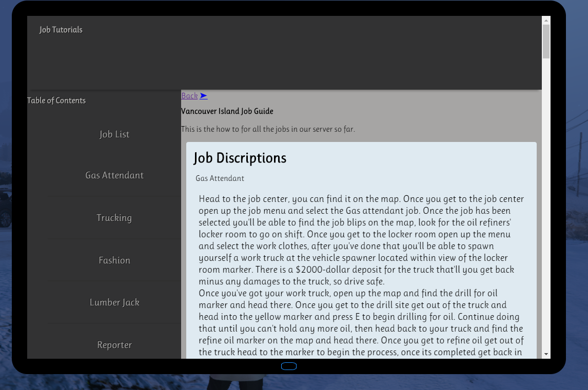Go to the Fashion job entry
Viewport: 588px width, 390px height.
pos(114,260)
